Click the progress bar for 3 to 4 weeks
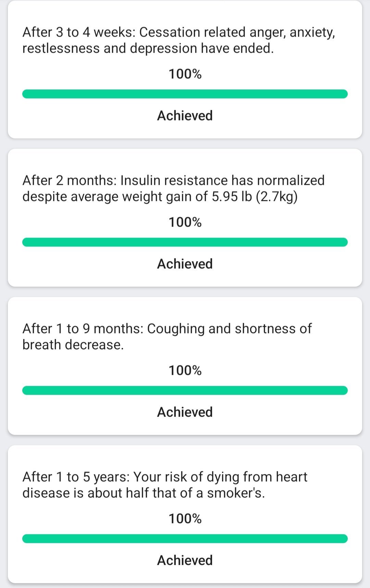The width and height of the screenshot is (370, 588). 185,94
